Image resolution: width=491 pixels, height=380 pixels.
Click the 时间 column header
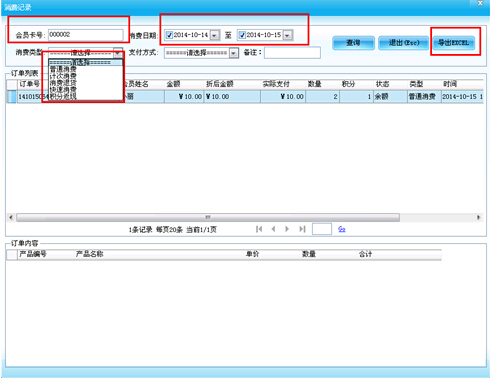[462, 84]
